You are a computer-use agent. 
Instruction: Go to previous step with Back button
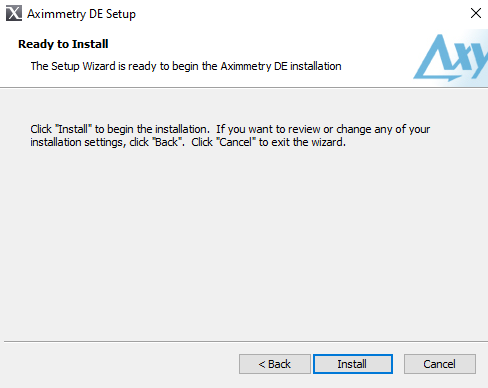tap(275, 364)
